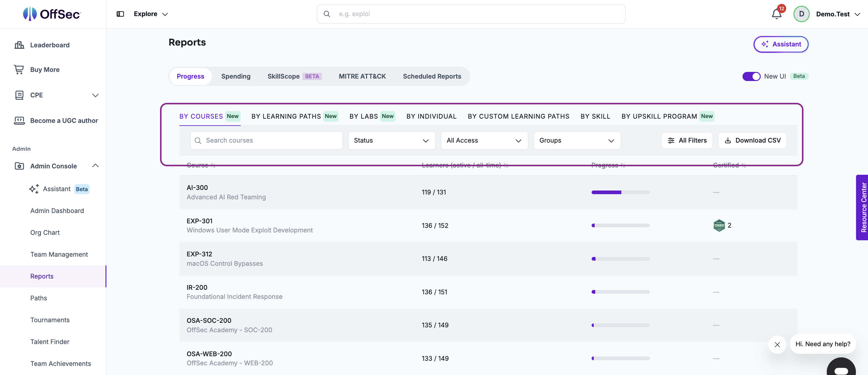This screenshot has height=375, width=868.
Task: Expand the CPE sidebar section
Action: click(95, 95)
